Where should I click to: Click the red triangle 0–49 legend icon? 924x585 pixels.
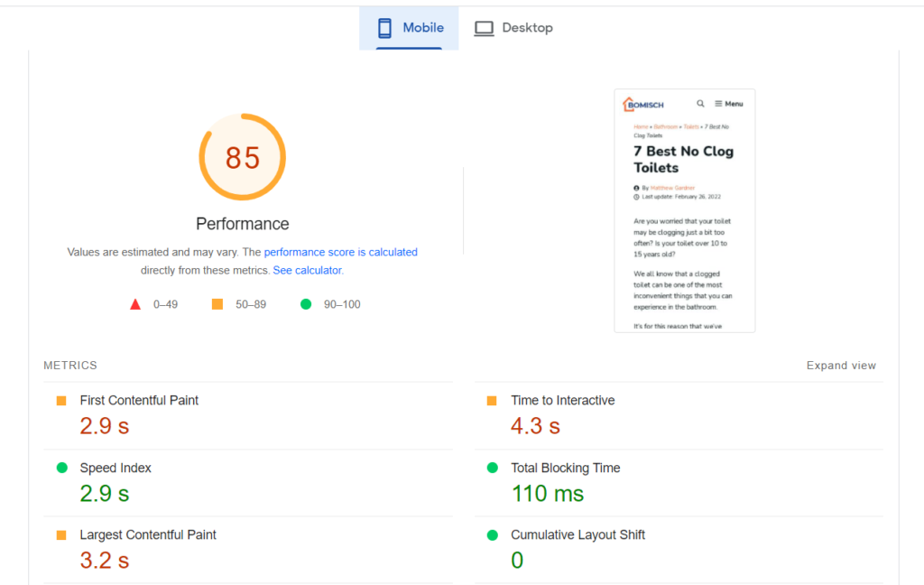[x=135, y=304]
